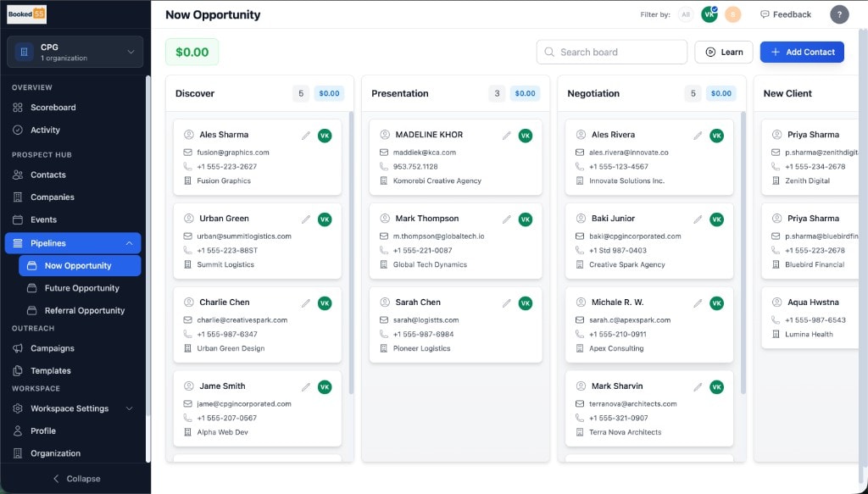
Task: Edit Michale R. W. card pencil icon
Action: click(698, 303)
